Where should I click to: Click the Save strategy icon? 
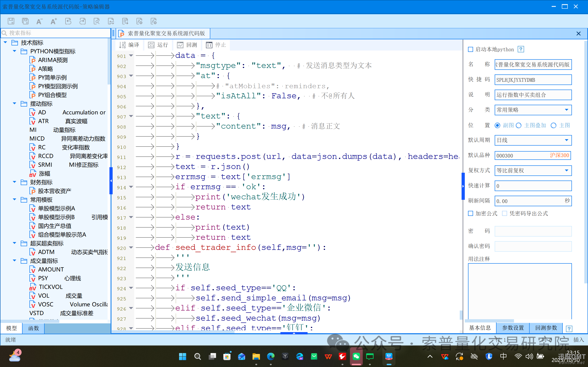point(11,21)
